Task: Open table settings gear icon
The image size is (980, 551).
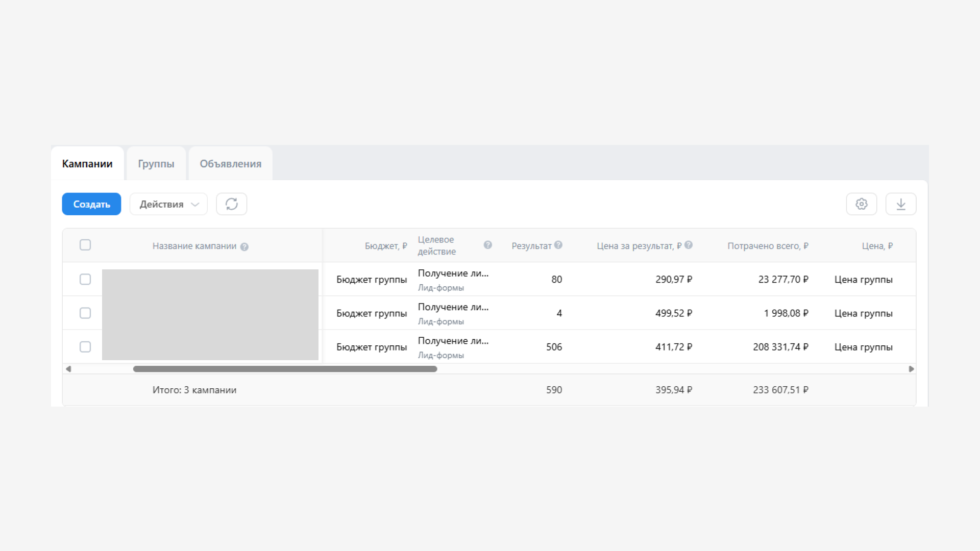Action: coord(862,204)
